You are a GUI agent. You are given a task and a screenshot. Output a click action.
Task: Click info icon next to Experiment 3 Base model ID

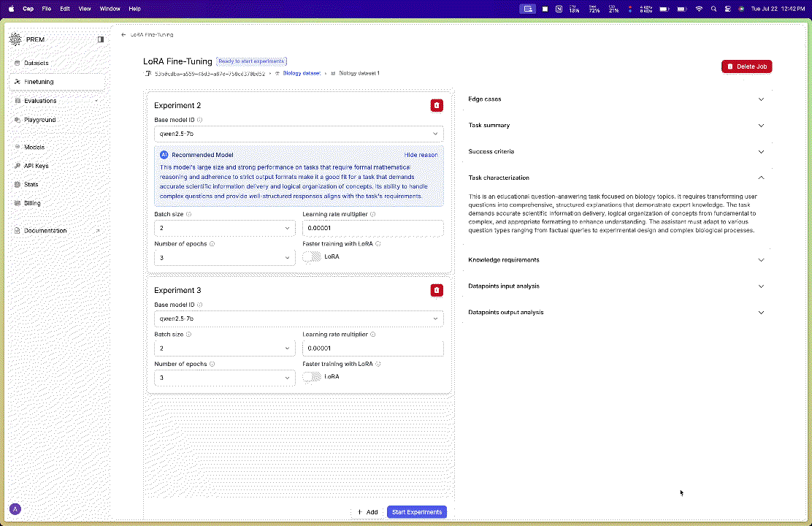[200, 305]
